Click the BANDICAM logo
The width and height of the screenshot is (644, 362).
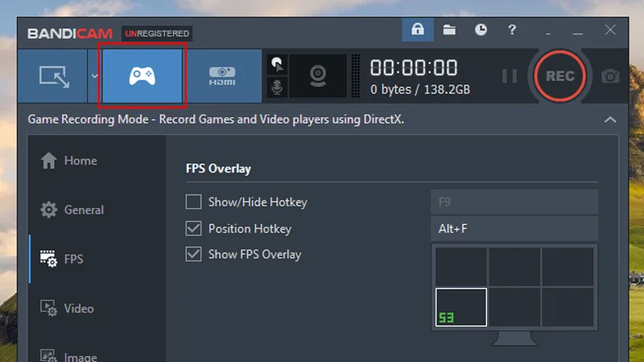pos(70,33)
